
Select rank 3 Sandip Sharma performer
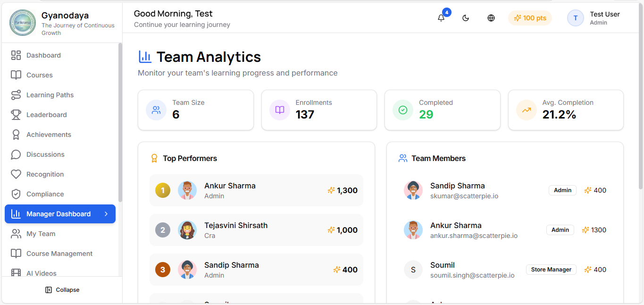pos(256,270)
